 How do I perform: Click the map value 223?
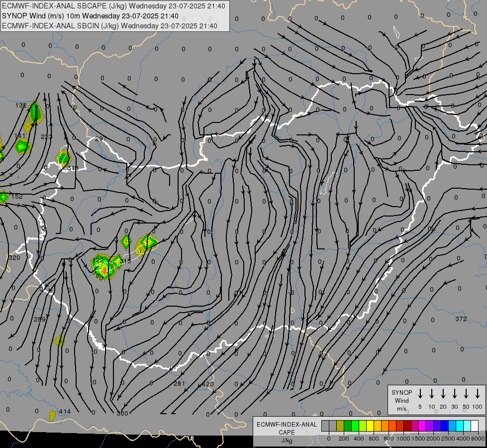[x=47, y=136]
